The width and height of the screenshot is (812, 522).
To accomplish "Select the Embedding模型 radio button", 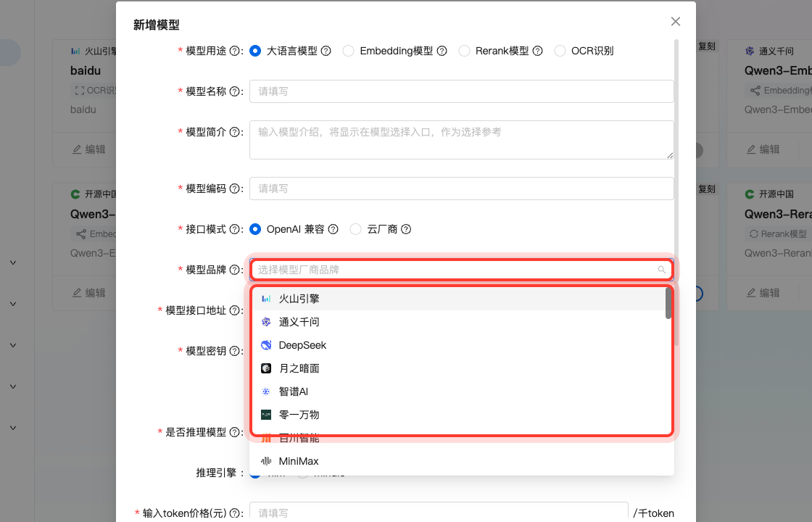I will tap(348, 50).
